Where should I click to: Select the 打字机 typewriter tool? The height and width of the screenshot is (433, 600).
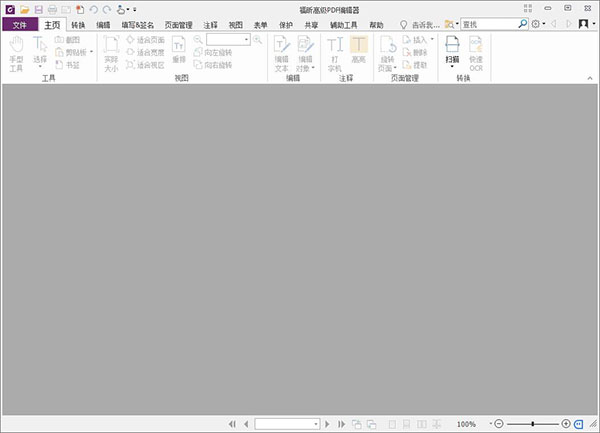(x=335, y=54)
